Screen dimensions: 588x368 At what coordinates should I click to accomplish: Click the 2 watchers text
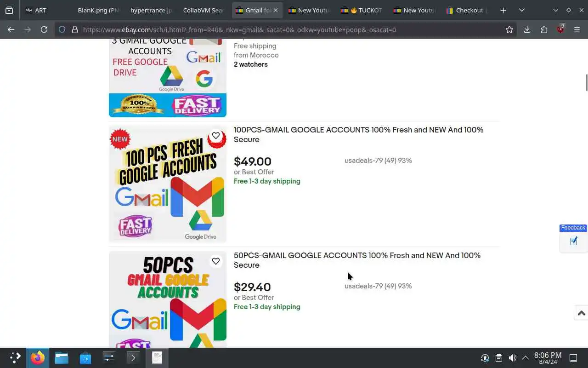point(251,64)
